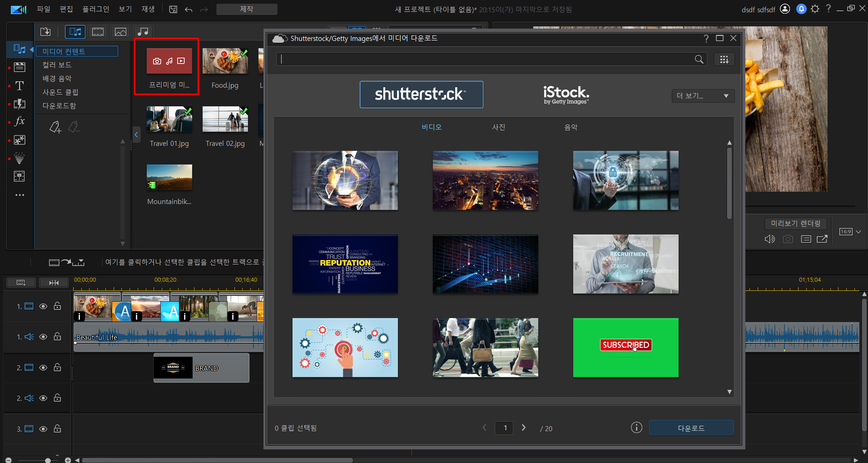
Task: Switch thumbnail grid view icon in dialog
Action: (x=724, y=60)
